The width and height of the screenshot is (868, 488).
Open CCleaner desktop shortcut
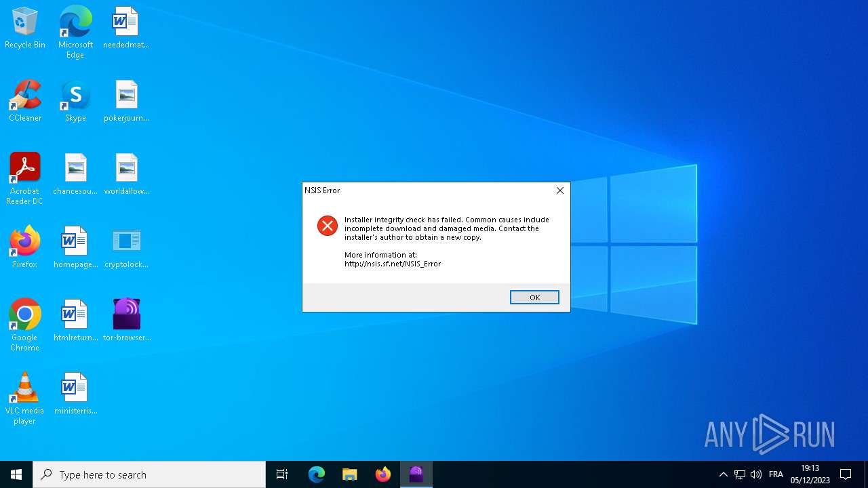click(x=25, y=102)
